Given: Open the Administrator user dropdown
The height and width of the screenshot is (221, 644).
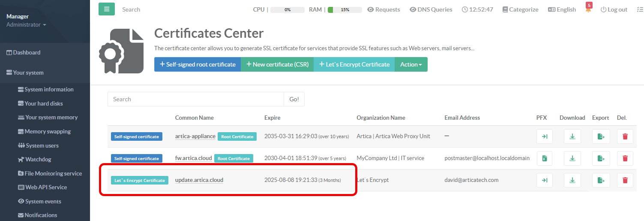Looking at the screenshot, I should point(26,25).
